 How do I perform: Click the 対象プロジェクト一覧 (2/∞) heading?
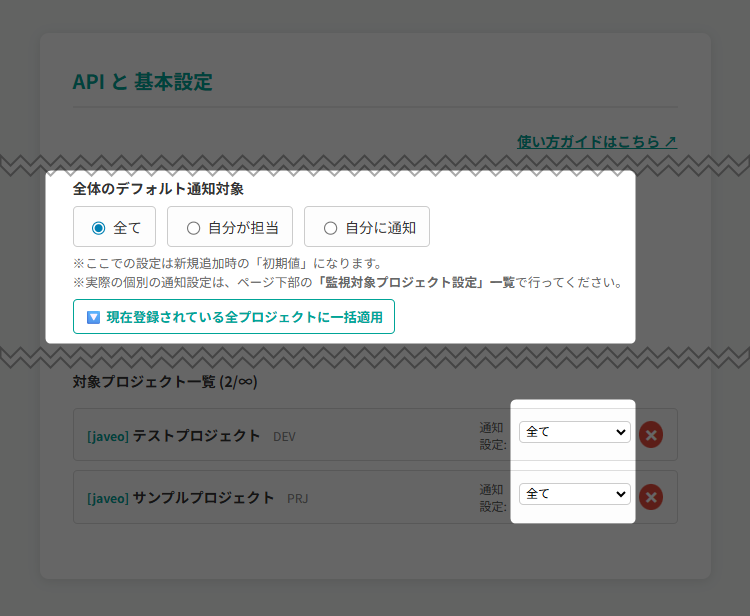click(165, 381)
